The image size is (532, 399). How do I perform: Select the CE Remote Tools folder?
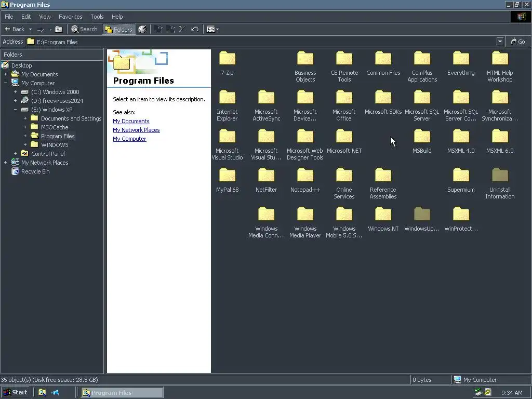tap(344, 66)
